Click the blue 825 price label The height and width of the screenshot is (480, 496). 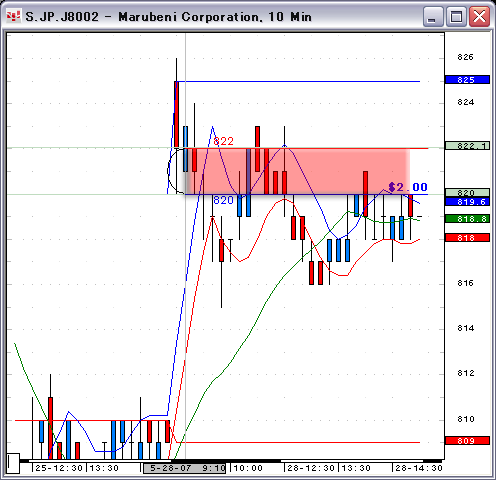[x=467, y=80]
